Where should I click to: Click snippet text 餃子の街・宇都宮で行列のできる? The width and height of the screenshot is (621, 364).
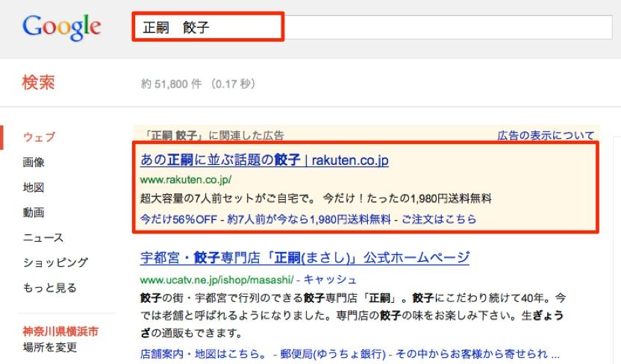click(x=222, y=298)
